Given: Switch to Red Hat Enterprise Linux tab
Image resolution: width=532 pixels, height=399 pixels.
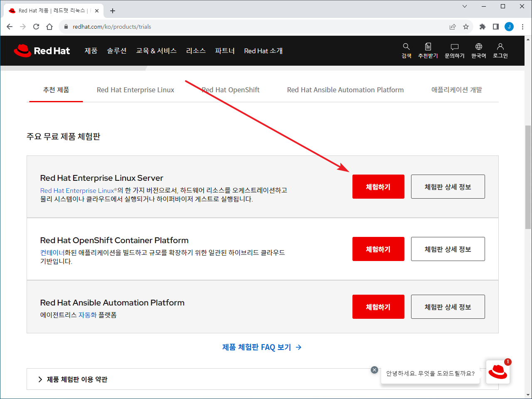Looking at the screenshot, I should coord(135,90).
